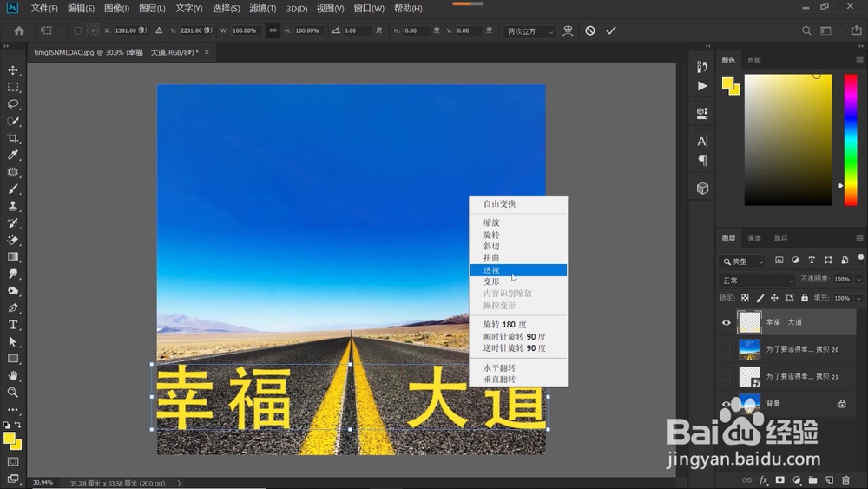
Task: Select the Move tool
Action: pyautogui.click(x=13, y=70)
